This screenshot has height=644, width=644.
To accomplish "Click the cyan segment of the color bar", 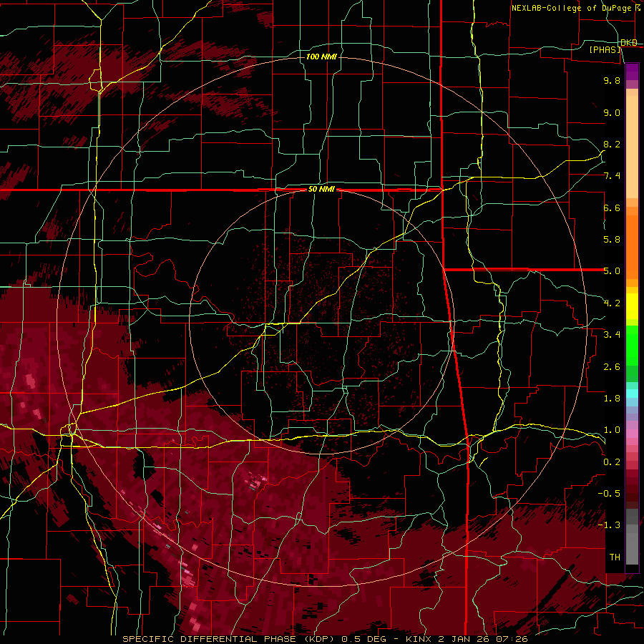I will point(632,394).
